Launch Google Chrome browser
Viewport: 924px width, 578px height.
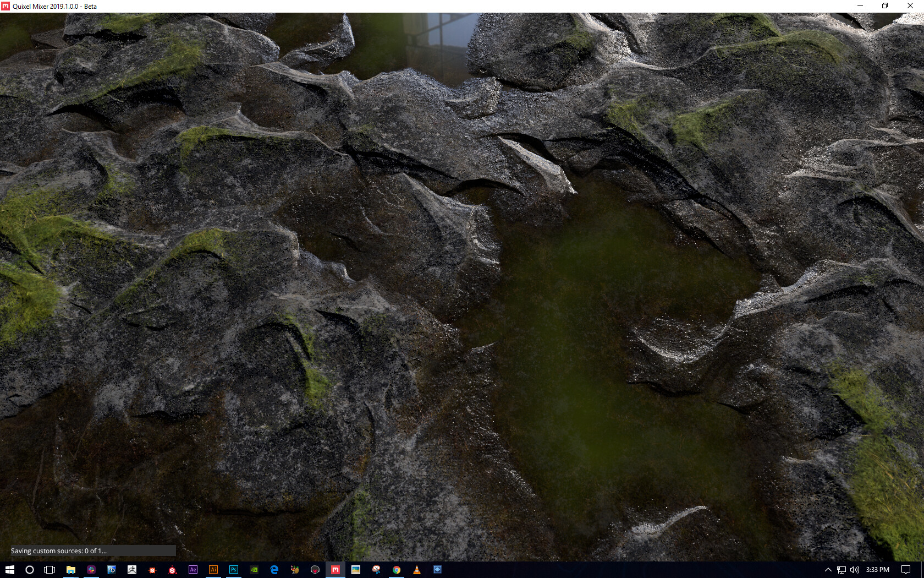(397, 570)
